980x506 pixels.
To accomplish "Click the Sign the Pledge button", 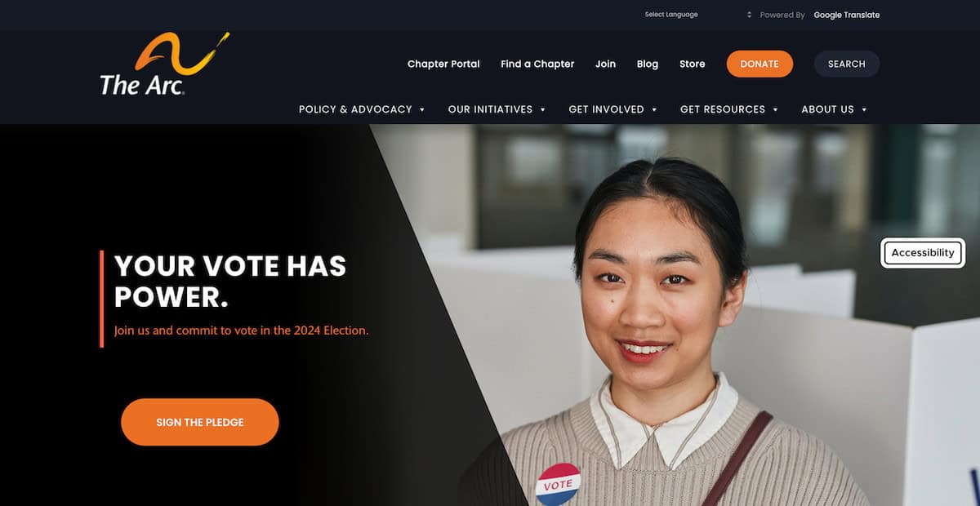I will tap(200, 422).
